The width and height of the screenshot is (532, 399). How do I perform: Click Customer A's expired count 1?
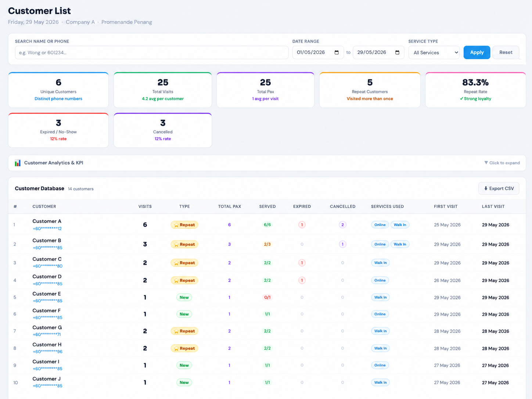pos(302,225)
